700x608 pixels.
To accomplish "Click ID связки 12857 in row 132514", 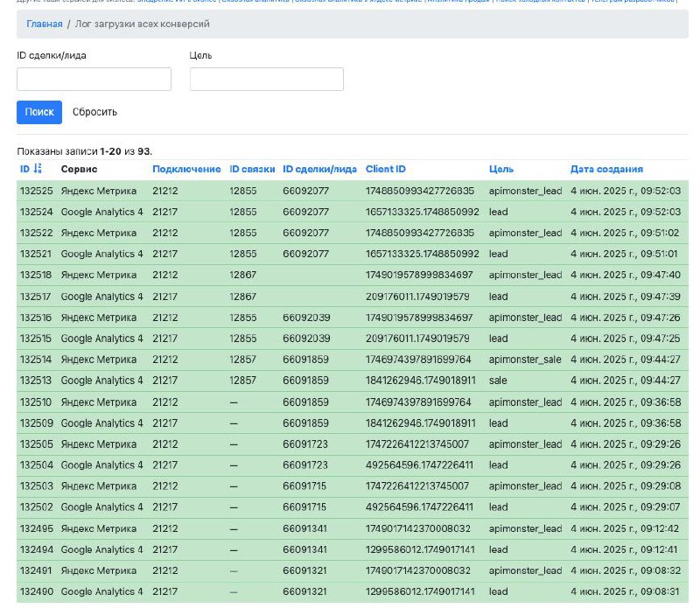I will tap(243, 360).
